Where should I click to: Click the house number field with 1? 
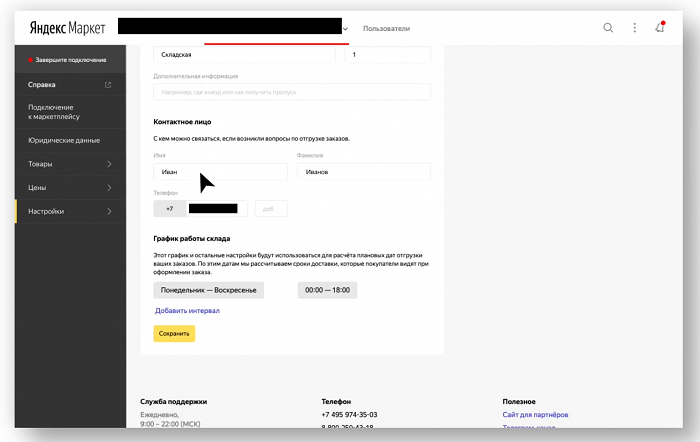[388, 54]
